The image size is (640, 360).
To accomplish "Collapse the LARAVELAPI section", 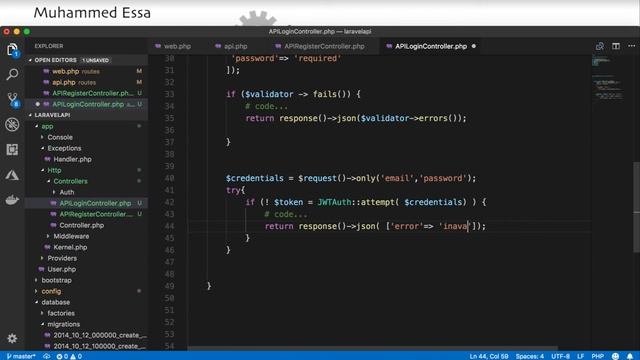I will pos(30,115).
